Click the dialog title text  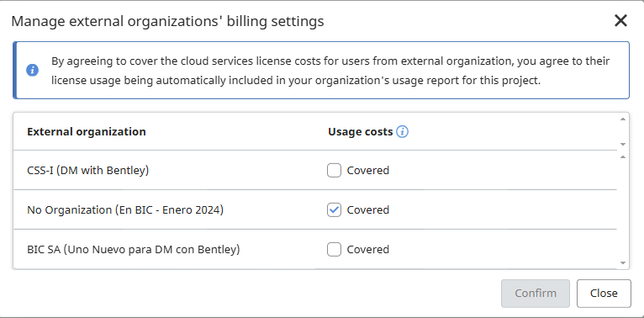pyautogui.click(x=167, y=21)
